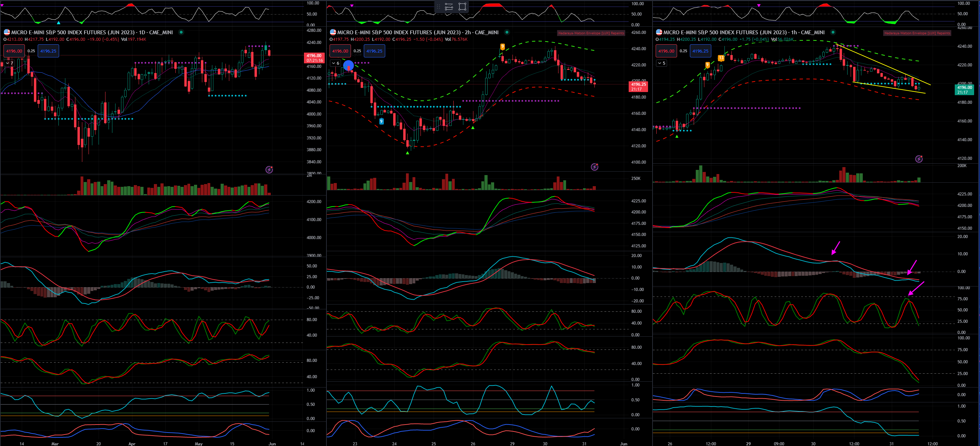
Task: Expand the 5 indicators legend on 1h chart
Action: click(661, 63)
